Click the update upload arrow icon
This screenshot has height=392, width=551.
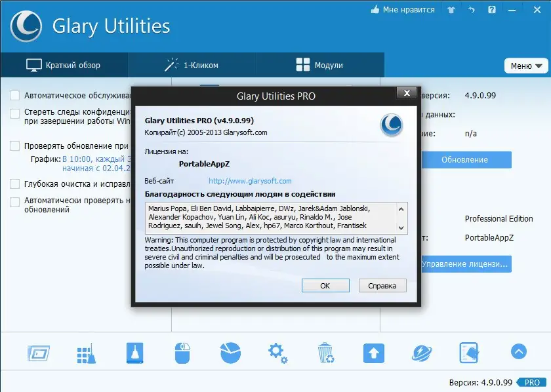click(374, 352)
